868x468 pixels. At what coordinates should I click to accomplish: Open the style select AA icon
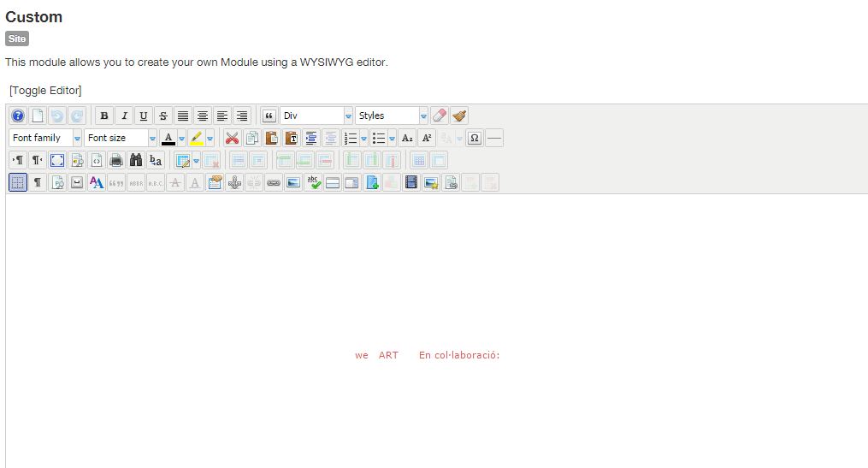pyautogui.click(x=97, y=183)
